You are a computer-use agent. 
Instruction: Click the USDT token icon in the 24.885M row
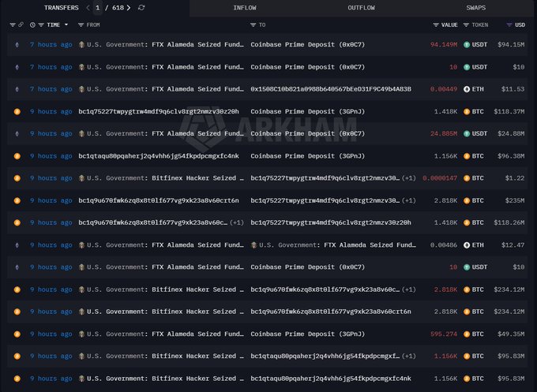tap(467, 134)
